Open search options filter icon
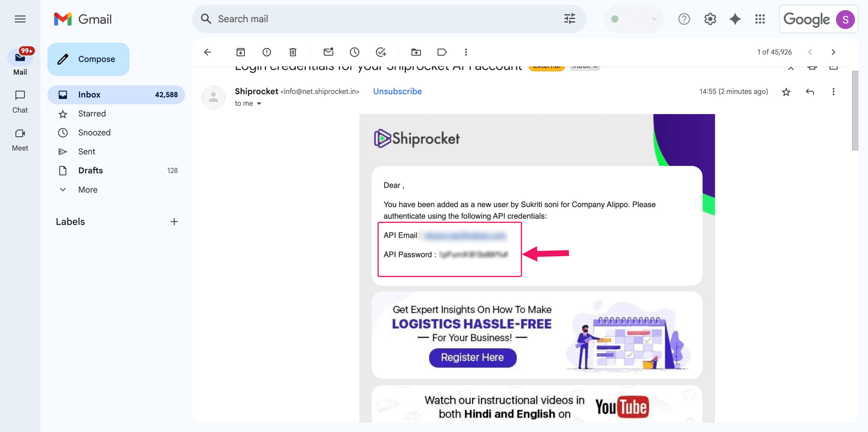This screenshot has width=868, height=432. [x=569, y=19]
